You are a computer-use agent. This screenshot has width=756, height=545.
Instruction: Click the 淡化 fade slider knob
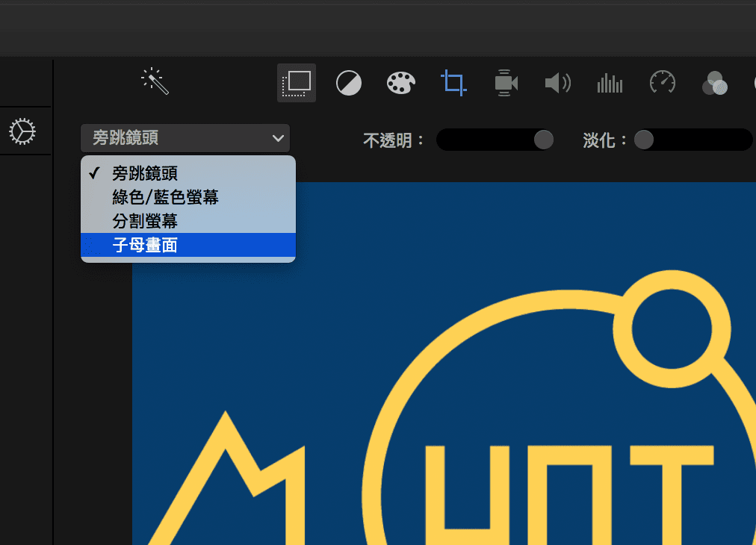644,140
